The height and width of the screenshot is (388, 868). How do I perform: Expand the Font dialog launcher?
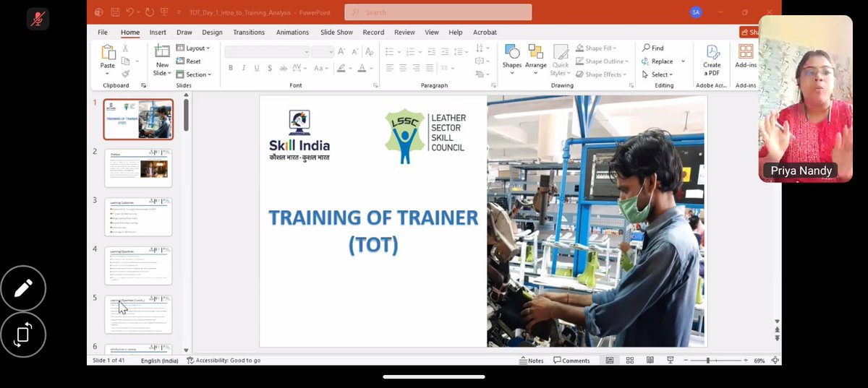[x=375, y=85]
